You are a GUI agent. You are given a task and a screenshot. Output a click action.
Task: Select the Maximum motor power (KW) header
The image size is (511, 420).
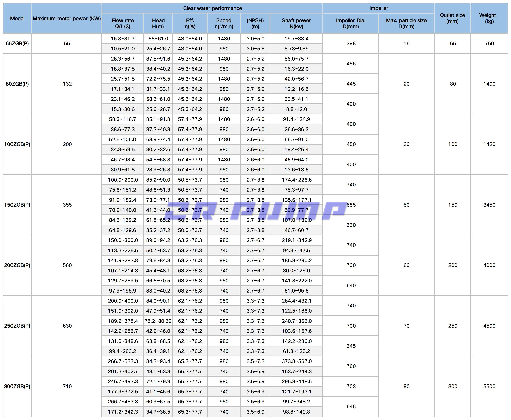[67, 18]
